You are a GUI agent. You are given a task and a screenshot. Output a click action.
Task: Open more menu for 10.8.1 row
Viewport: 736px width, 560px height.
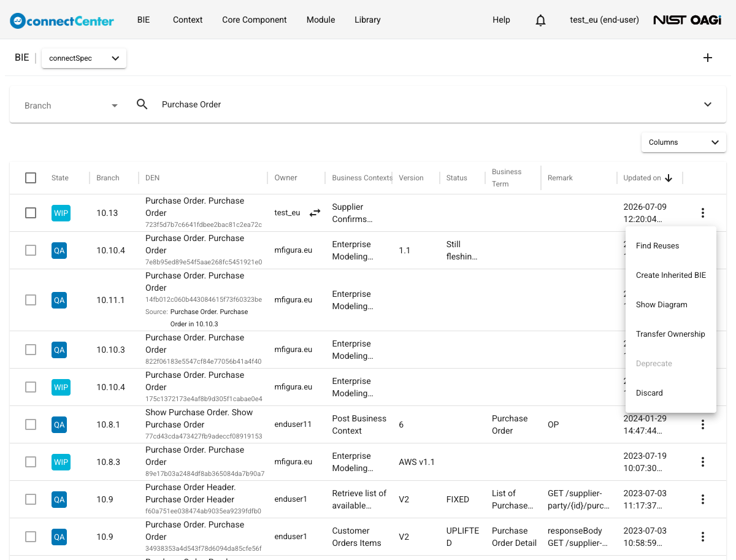click(x=703, y=424)
